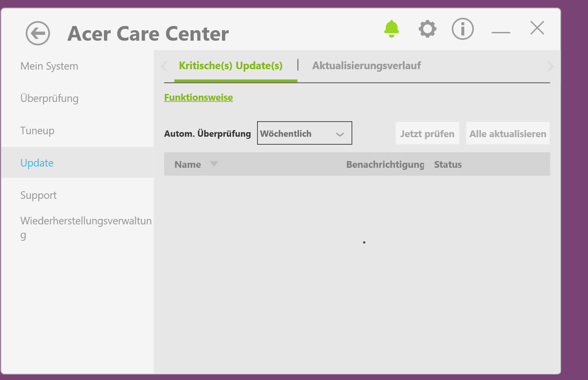The image size is (588, 380).
Task: Sort by the Name column header
Action: (188, 164)
